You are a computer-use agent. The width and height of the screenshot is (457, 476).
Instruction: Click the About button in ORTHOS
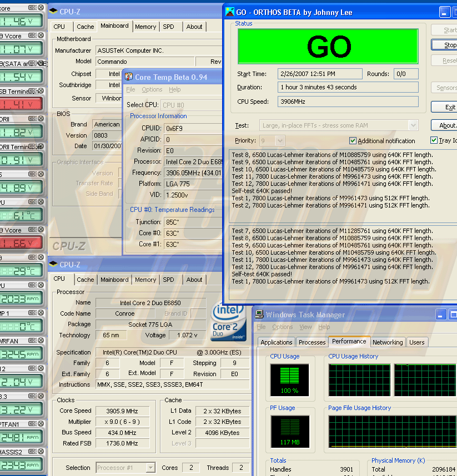444,125
